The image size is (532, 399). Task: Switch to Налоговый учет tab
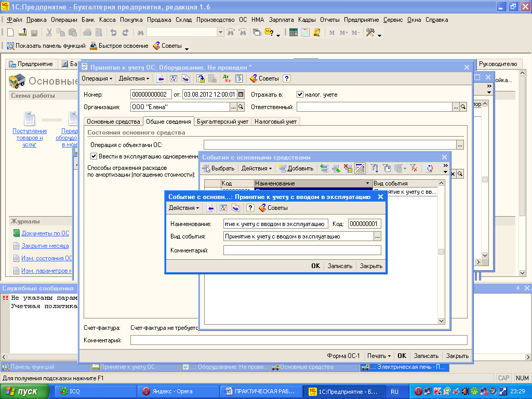coord(275,122)
